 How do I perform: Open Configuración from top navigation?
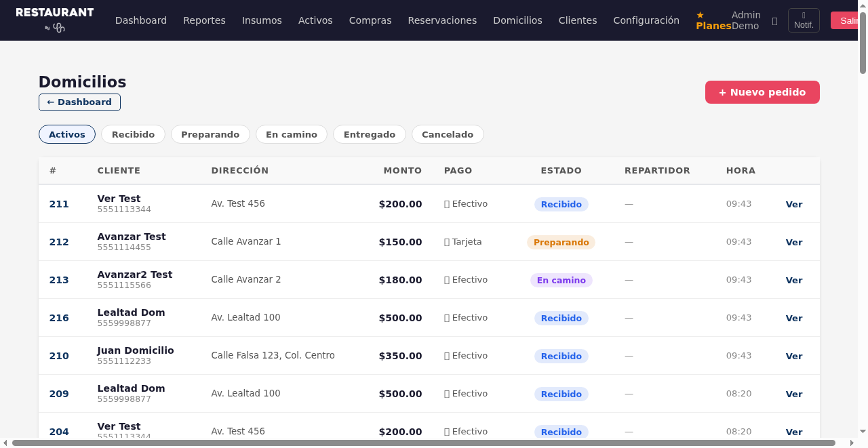[x=646, y=20]
